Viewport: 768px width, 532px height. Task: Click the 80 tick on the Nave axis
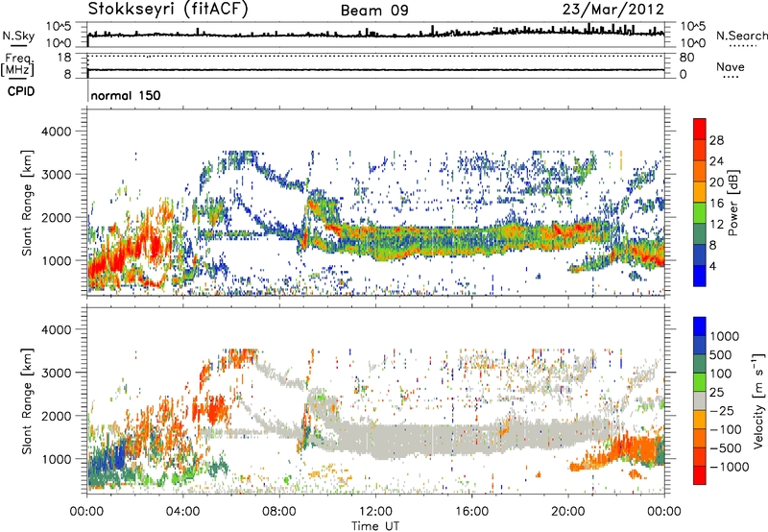tap(686, 58)
